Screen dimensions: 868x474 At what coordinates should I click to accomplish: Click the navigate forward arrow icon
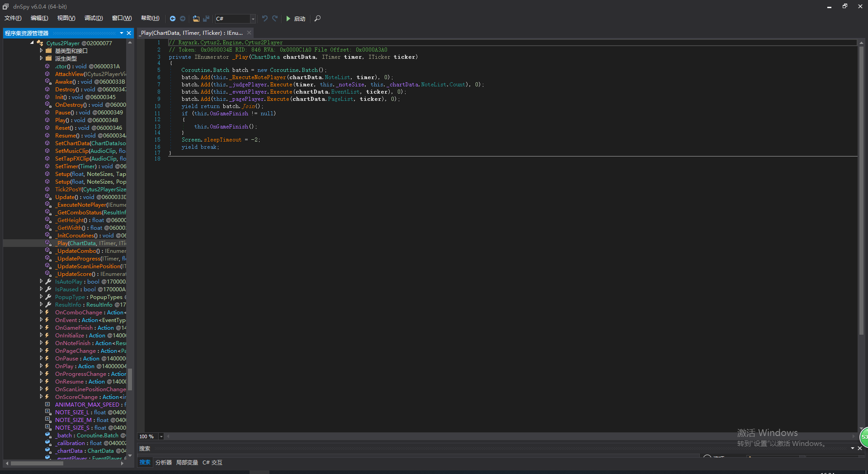tap(183, 19)
